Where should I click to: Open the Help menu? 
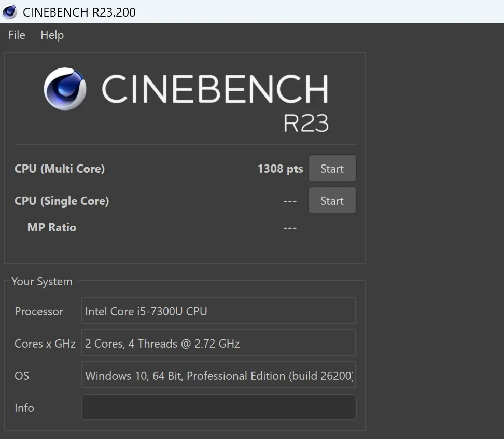click(52, 35)
